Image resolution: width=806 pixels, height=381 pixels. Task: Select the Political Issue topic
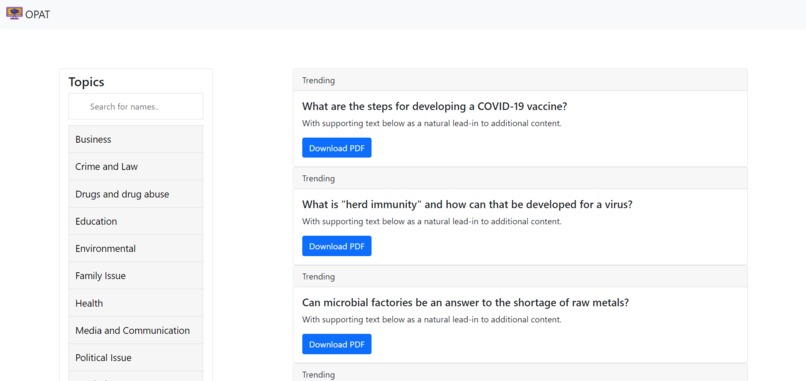pyautogui.click(x=136, y=358)
